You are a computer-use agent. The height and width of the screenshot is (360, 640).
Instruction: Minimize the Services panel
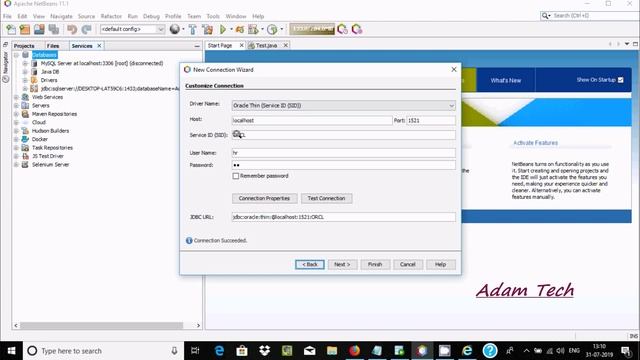coord(197,46)
